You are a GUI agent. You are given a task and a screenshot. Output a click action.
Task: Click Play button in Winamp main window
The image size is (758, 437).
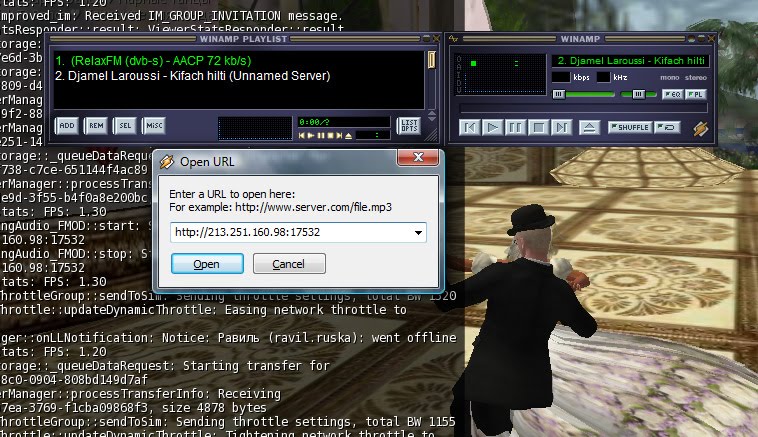point(492,128)
